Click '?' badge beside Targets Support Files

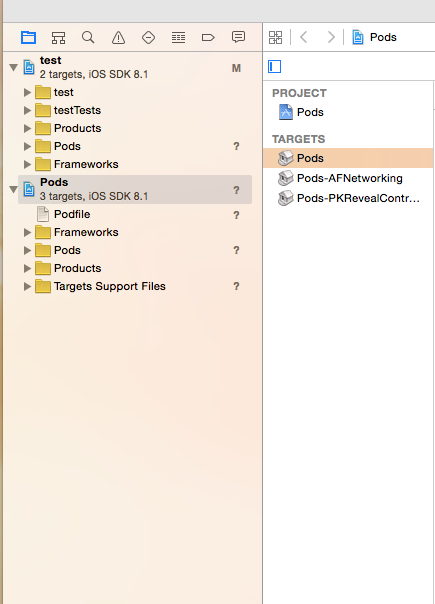(x=236, y=286)
